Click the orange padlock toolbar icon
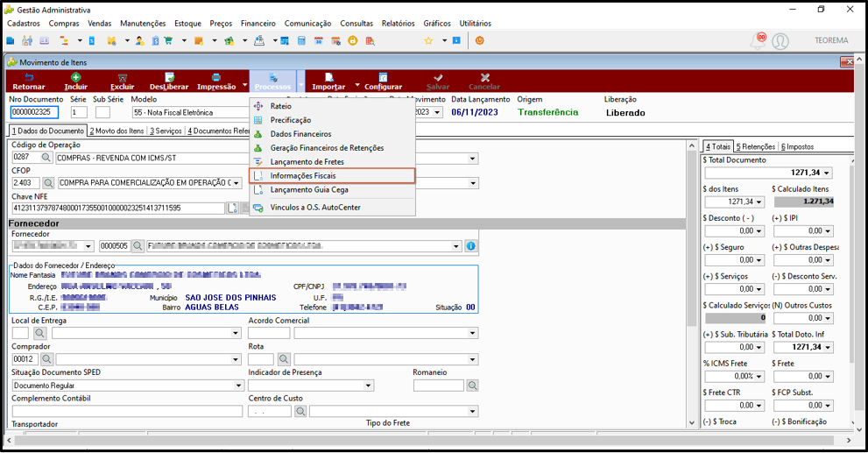 (353, 40)
